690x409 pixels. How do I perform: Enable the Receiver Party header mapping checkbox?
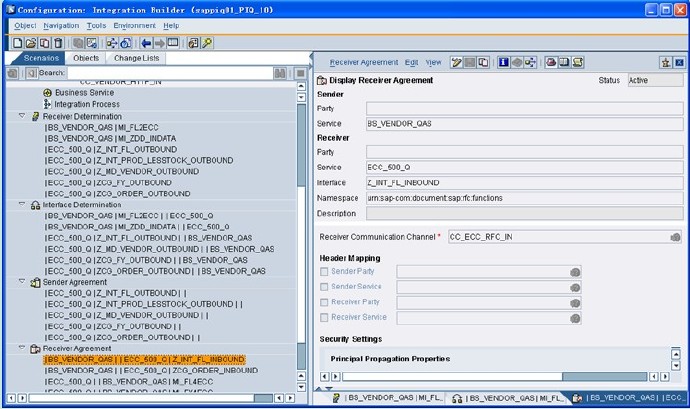click(x=324, y=302)
